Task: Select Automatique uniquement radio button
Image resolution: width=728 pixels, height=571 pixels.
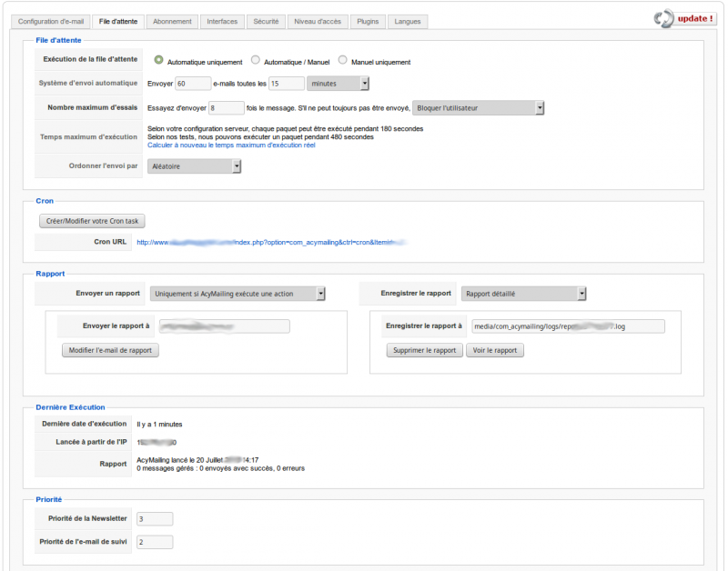Action: click(159, 60)
